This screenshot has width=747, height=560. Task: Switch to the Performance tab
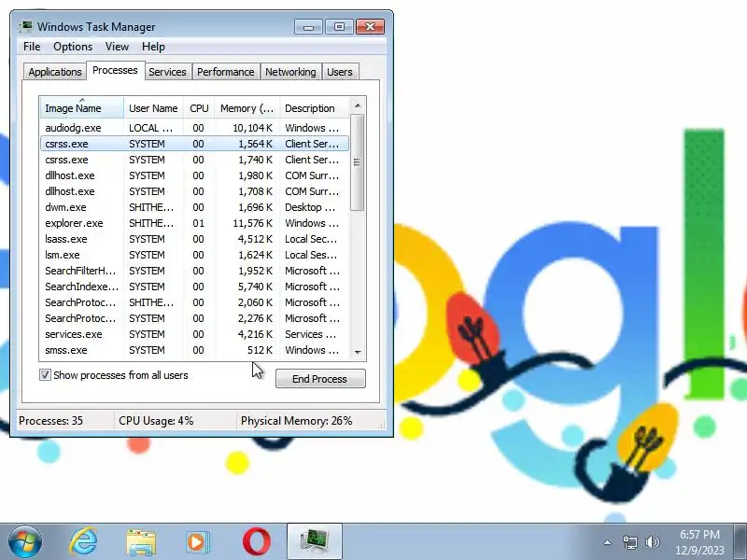point(226,72)
